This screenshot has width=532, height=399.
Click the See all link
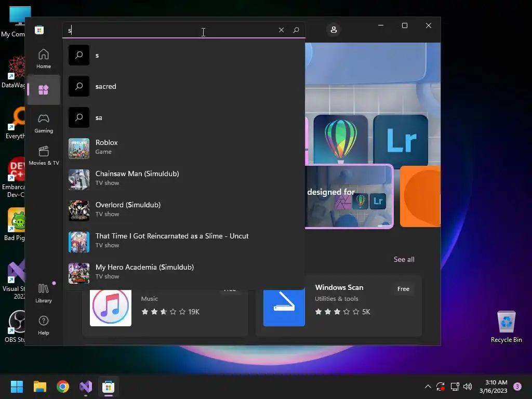click(x=404, y=260)
